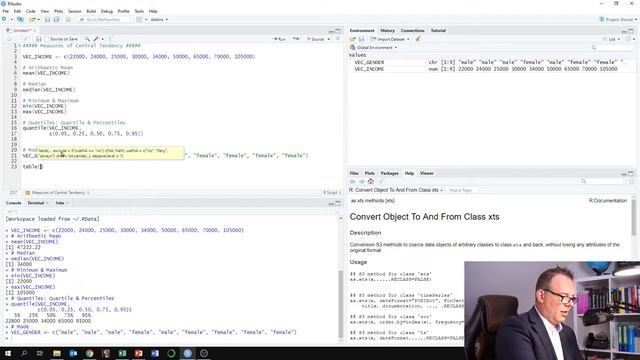Click the Go to file/function field

click(104, 19)
